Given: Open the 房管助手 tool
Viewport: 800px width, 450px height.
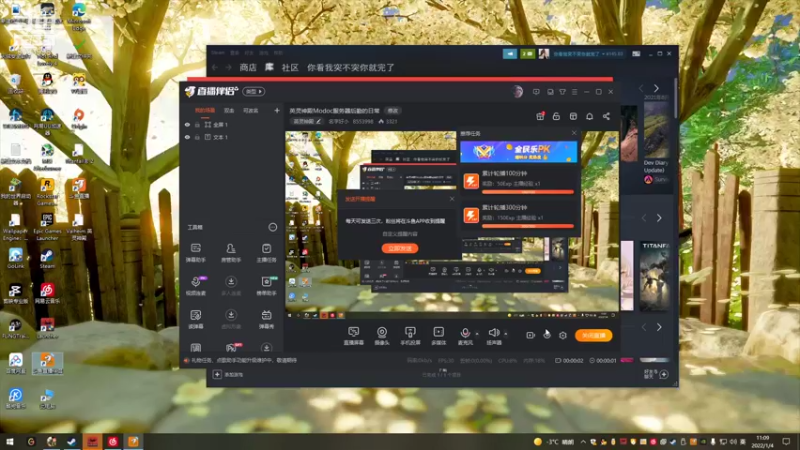Looking at the screenshot, I should [231, 253].
